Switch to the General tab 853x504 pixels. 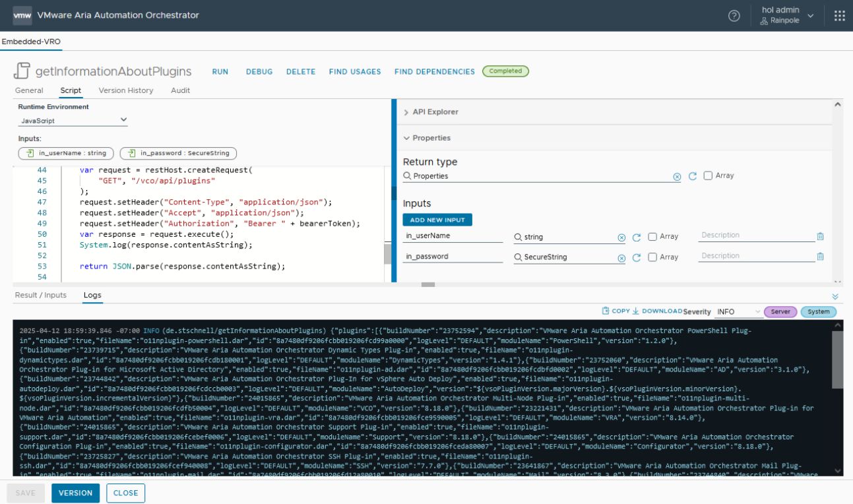coord(29,90)
